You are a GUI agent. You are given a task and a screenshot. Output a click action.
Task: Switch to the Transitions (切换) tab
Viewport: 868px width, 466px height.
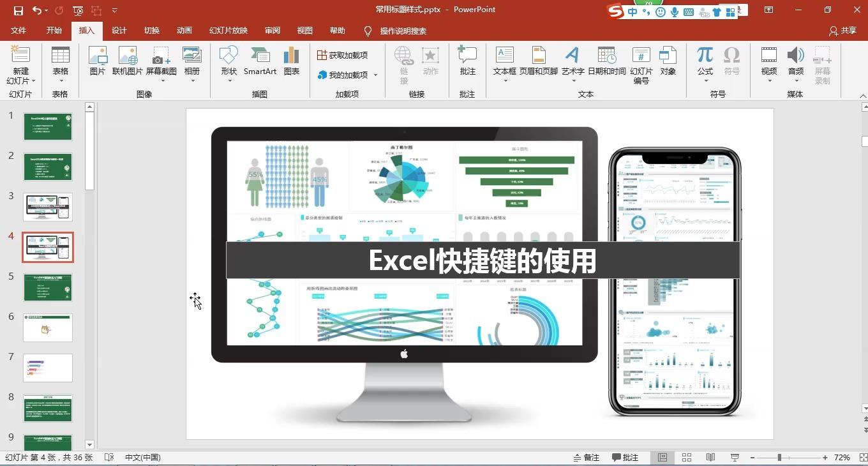click(152, 31)
